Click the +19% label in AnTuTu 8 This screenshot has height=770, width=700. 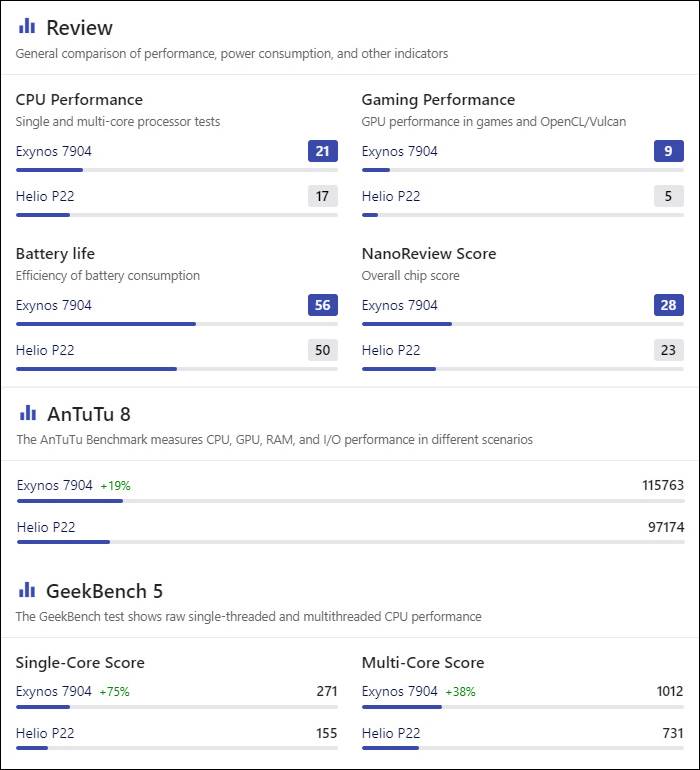tap(115, 486)
